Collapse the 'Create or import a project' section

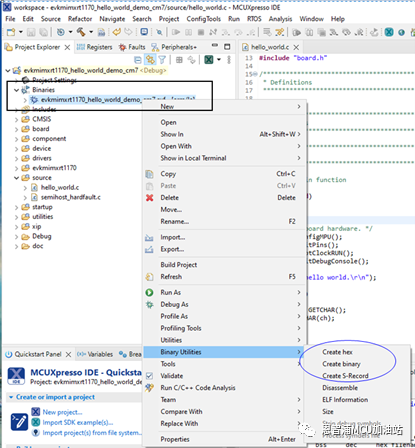coord(11,397)
